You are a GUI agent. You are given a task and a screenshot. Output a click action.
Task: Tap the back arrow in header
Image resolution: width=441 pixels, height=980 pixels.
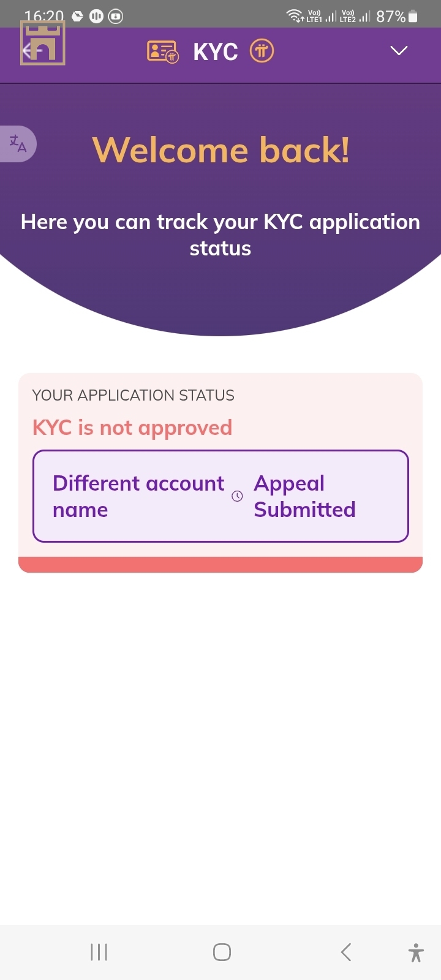[x=32, y=51]
